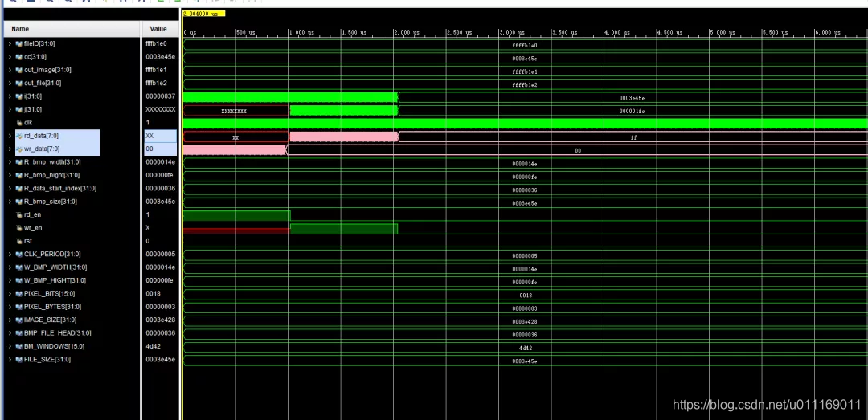
Task: Expand the out_file[31:0] bus
Action: click(10, 83)
